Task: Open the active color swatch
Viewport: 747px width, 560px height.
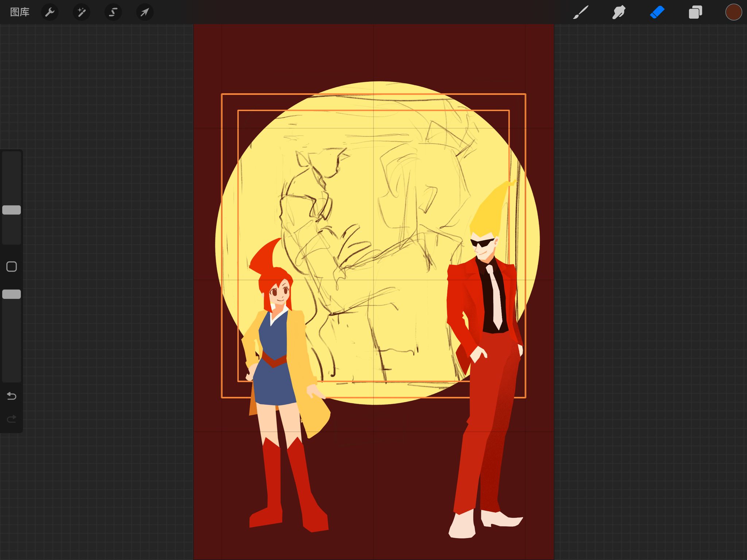Action: point(734,12)
